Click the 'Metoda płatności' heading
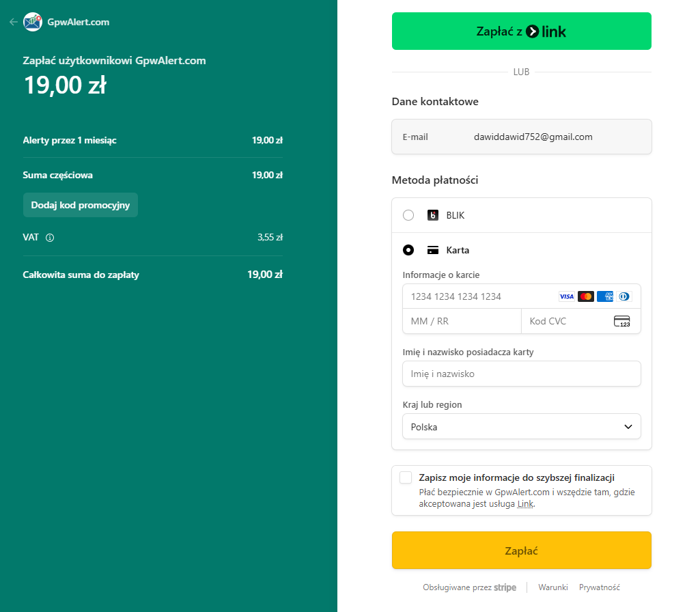Screen dimensions: 700x612 click(435, 180)
